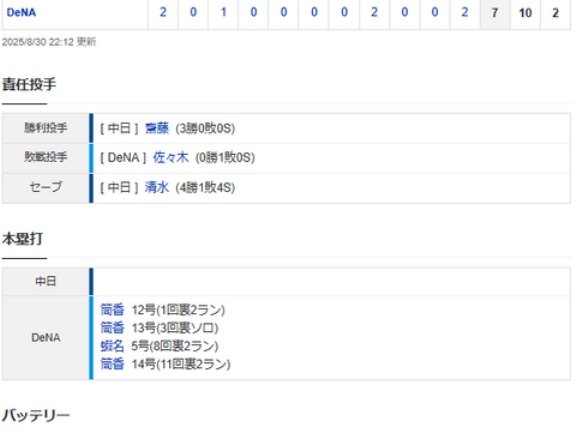Screen dimensions: 576x430
Task: Open 筒香 link beside 13号 solo homer
Action: point(112,328)
